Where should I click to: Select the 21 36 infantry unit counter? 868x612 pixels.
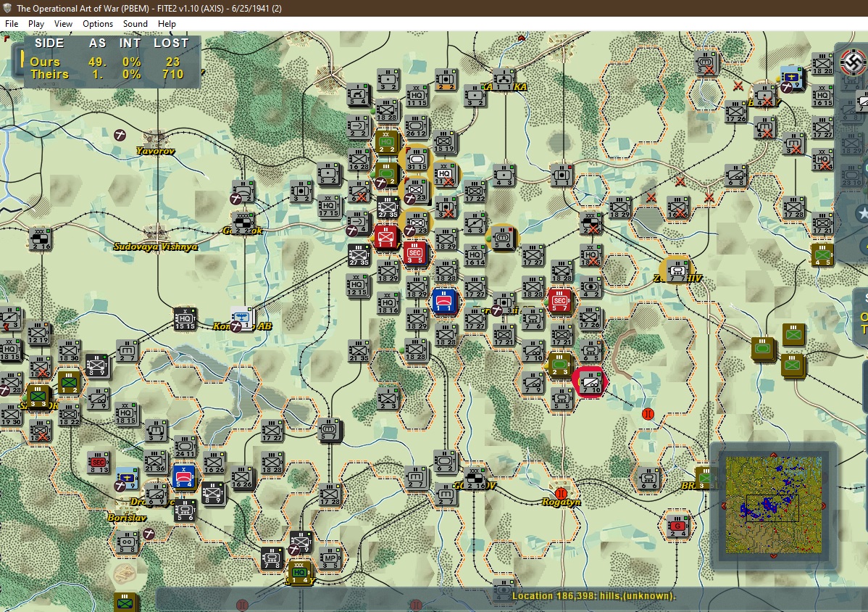[x=156, y=461]
